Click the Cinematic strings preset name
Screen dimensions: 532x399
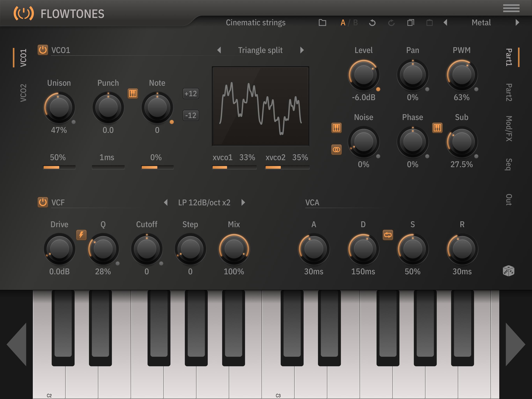256,22
